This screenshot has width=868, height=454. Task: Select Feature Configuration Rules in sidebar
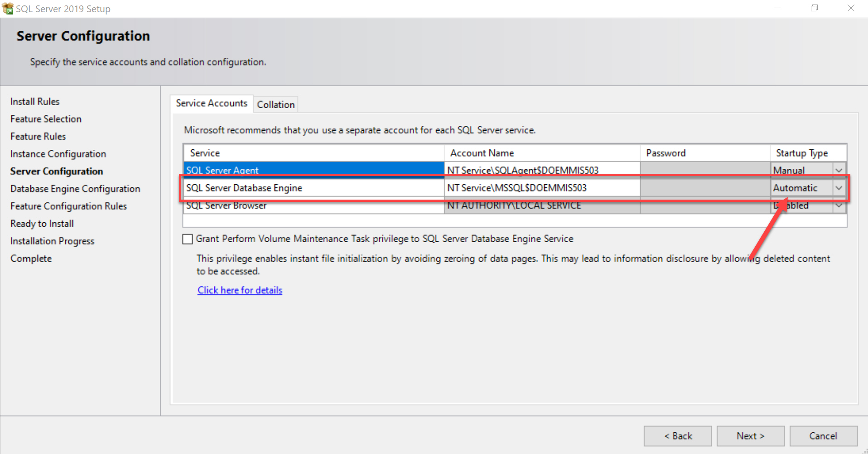68,206
